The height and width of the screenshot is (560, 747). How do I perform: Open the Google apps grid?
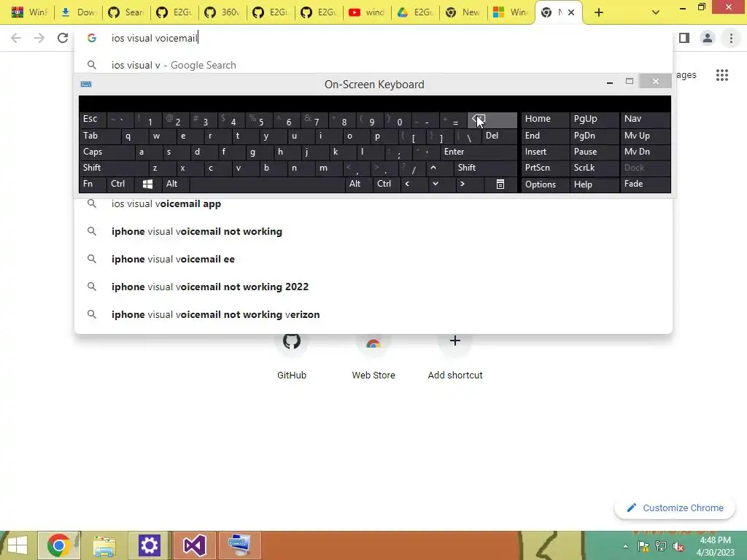tap(721, 75)
